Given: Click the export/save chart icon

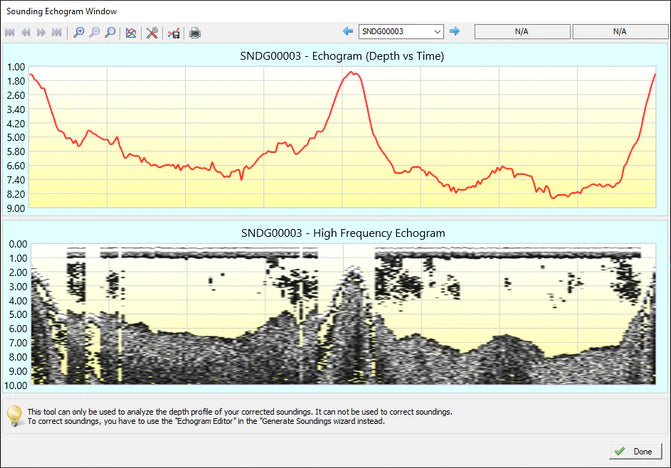Looking at the screenshot, I should (x=173, y=32).
